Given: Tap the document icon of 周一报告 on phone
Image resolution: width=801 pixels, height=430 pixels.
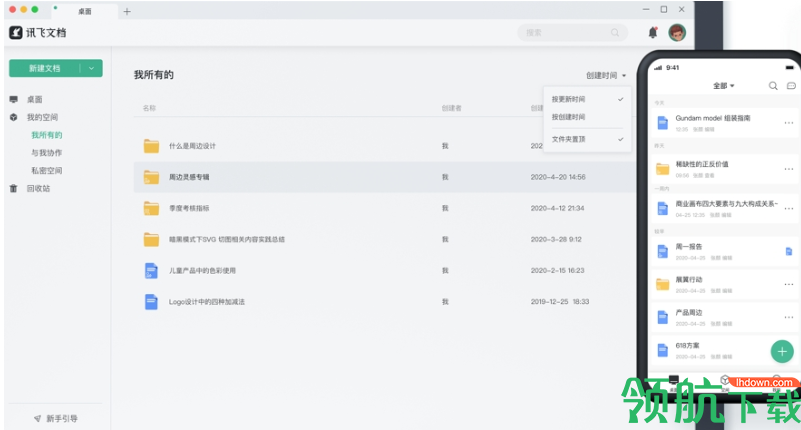Looking at the screenshot, I should coord(663,251).
